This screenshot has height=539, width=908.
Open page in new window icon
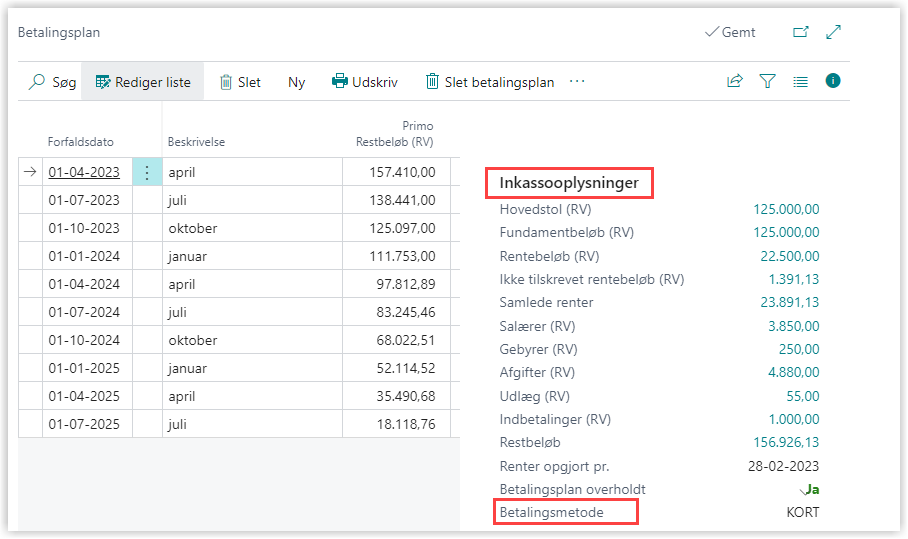(800, 32)
